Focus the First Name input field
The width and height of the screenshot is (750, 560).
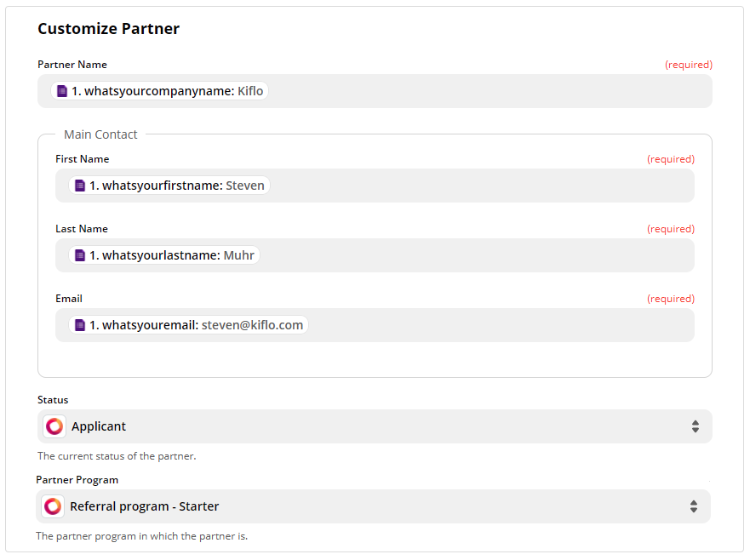coord(375,186)
